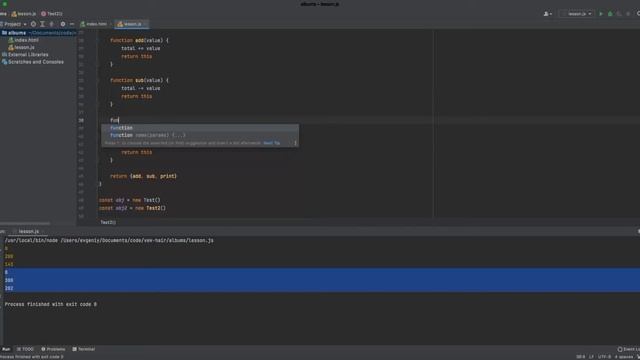Open Project panel settings gear icon
The height and width of the screenshot is (360, 640).
[63, 24]
